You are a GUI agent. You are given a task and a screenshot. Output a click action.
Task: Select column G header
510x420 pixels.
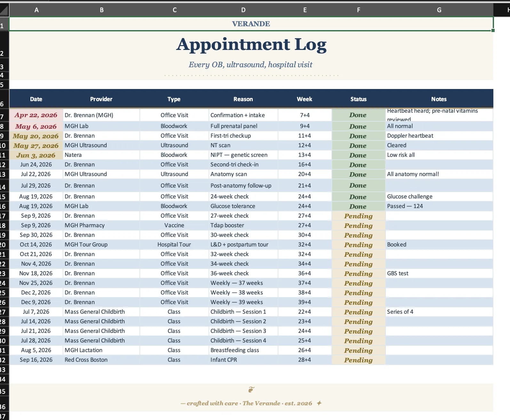(x=439, y=10)
